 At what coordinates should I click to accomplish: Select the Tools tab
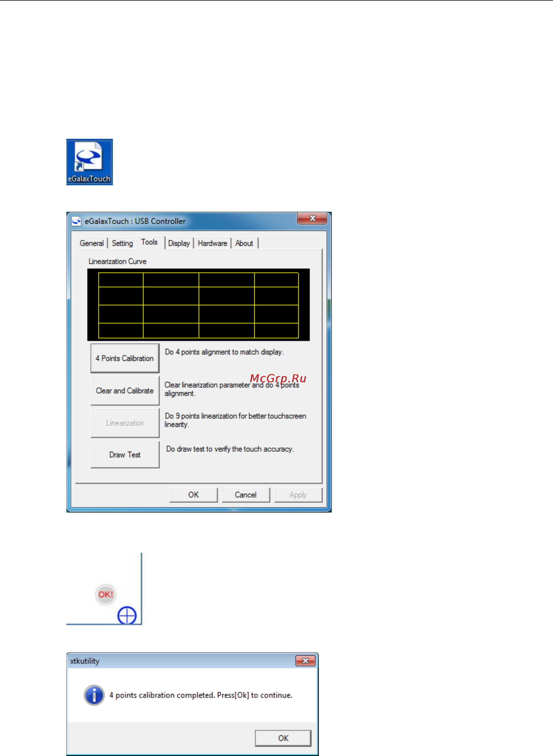[150, 242]
